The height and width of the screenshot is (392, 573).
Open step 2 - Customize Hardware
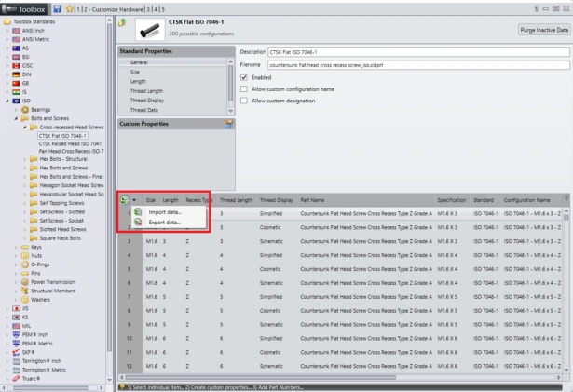click(x=114, y=9)
